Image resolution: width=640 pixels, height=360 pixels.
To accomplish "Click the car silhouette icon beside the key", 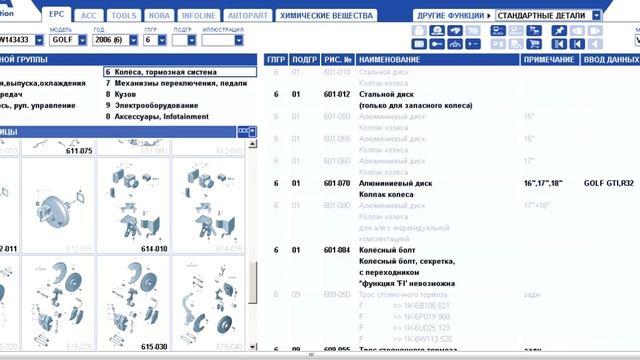I will [x=455, y=44].
